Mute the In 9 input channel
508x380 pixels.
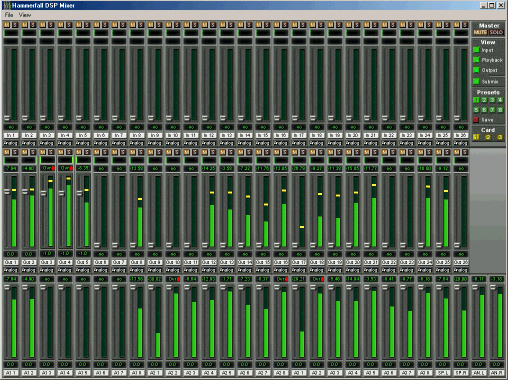(x=150, y=25)
